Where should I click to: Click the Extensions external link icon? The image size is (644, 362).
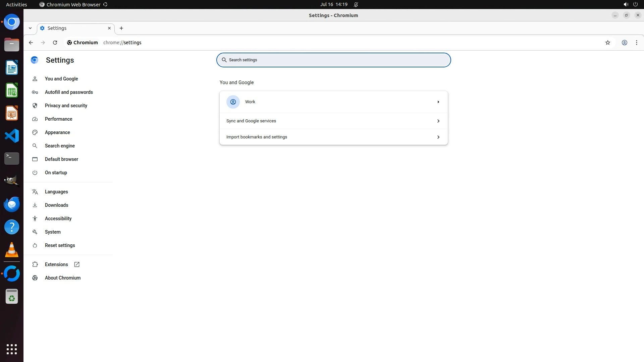tap(77, 264)
